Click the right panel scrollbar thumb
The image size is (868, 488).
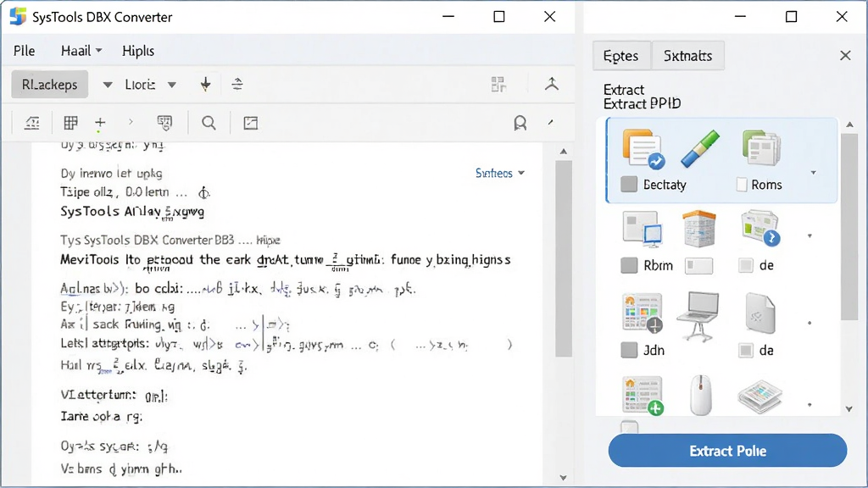click(849, 227)
